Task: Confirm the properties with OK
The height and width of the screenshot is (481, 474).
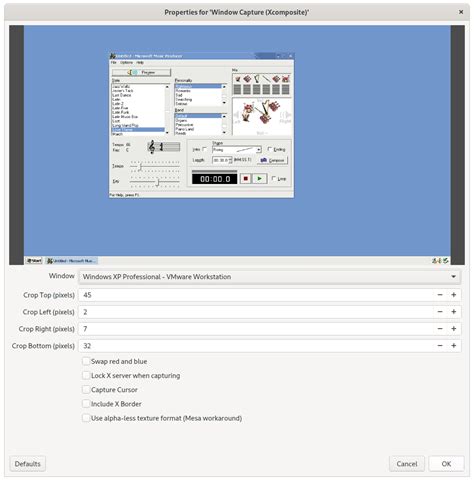Action: [x=446, y=464]
